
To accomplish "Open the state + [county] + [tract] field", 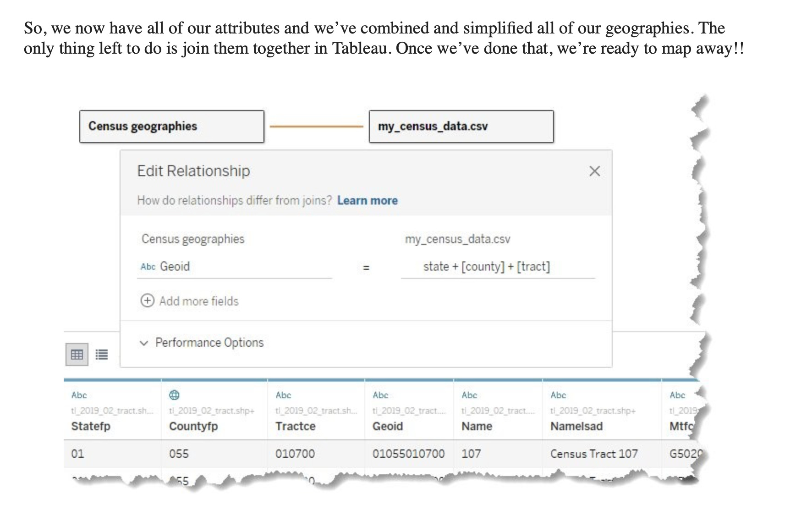I will (x=498, y=266).
